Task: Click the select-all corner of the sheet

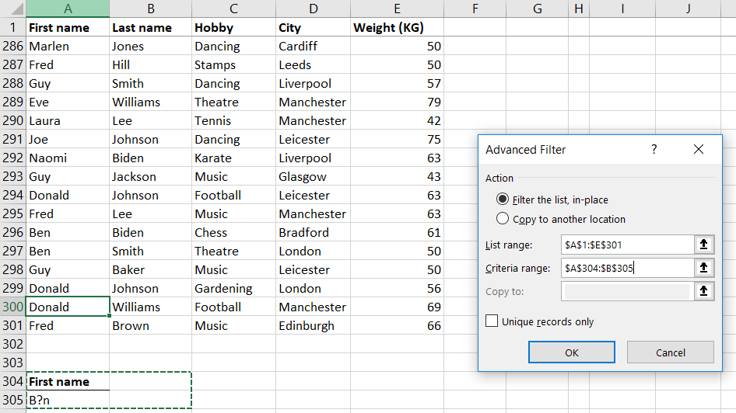Action: coord(13,9)
